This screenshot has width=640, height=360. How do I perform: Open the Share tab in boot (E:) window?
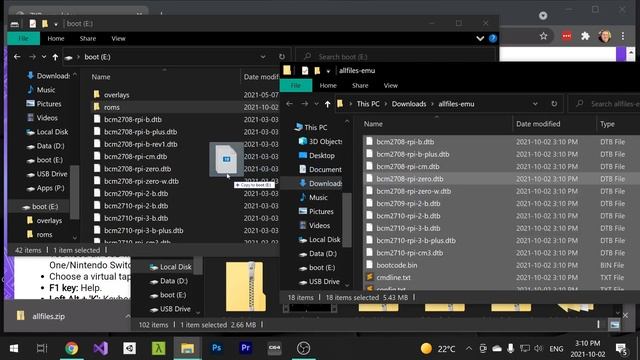click(88, 38)
